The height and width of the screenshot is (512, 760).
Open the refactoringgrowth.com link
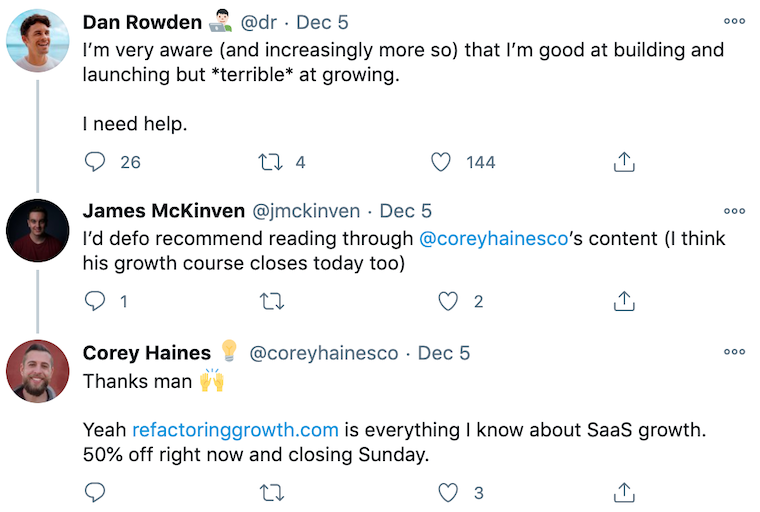coord(235,431)
